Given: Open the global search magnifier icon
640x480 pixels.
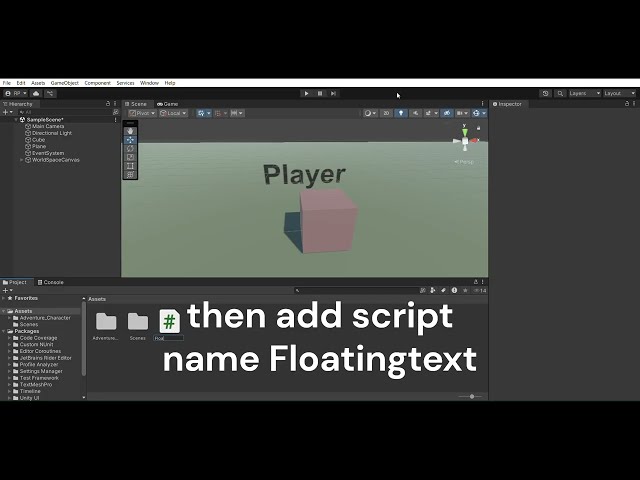Looking at the screenshot, I should tap(560, 93).
